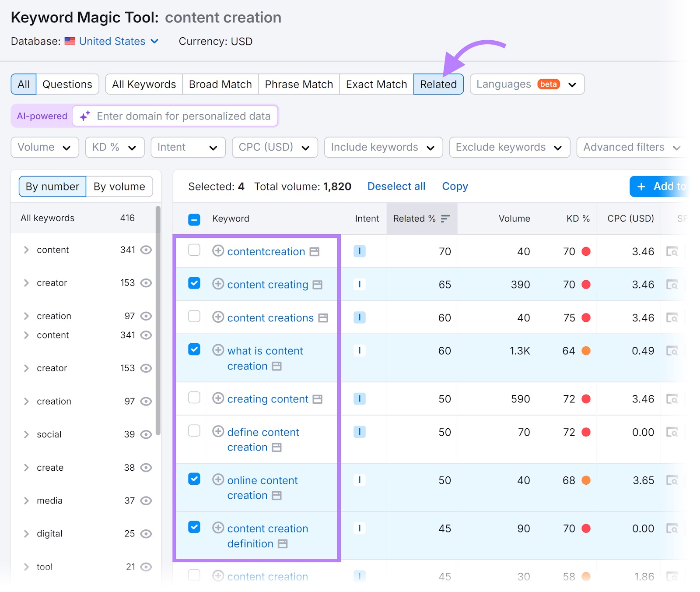Open the Languages beta dropdown
The width and height of the screenshot is (700, 592).
(x=526, y=84)
